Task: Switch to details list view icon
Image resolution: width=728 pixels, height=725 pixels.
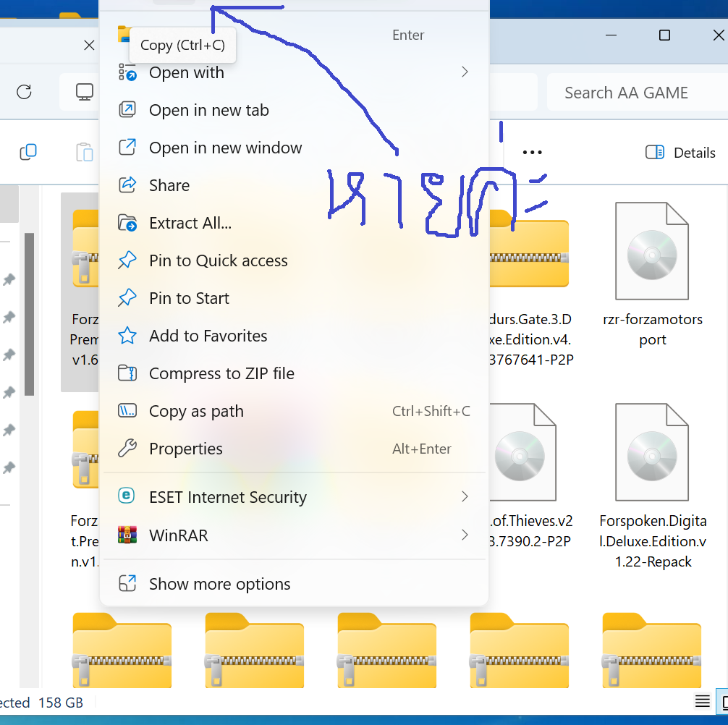Action: (702, 701)
